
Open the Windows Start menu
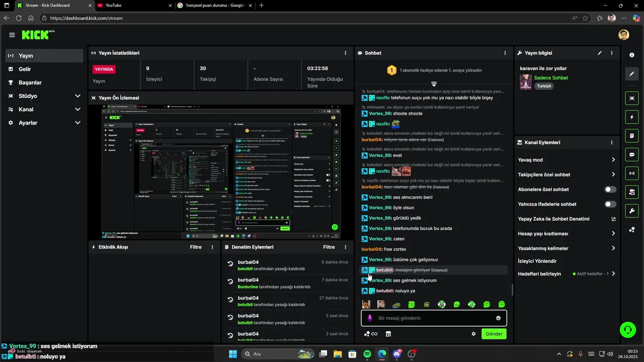[233, 354]
